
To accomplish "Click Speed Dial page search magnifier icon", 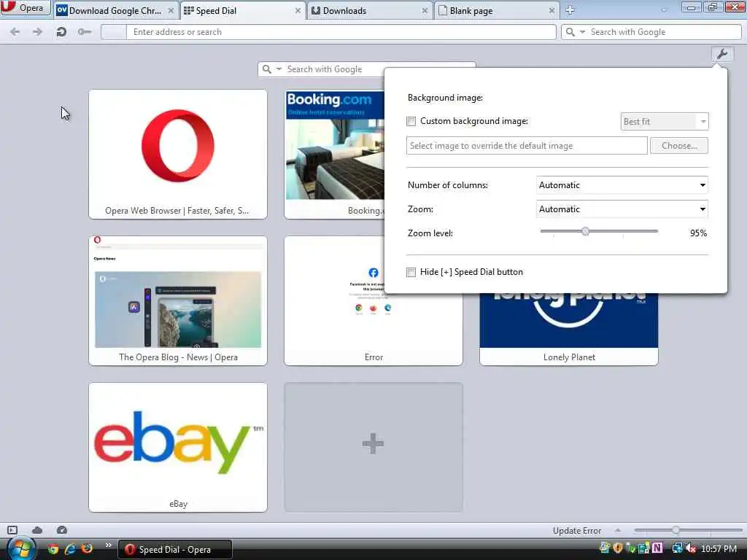I will click(267, 69).
